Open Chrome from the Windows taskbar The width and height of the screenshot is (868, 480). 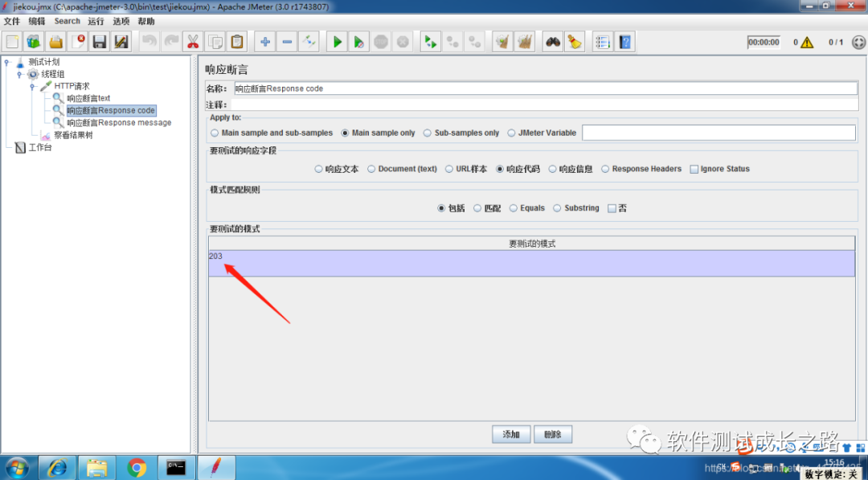coord(137,468)
